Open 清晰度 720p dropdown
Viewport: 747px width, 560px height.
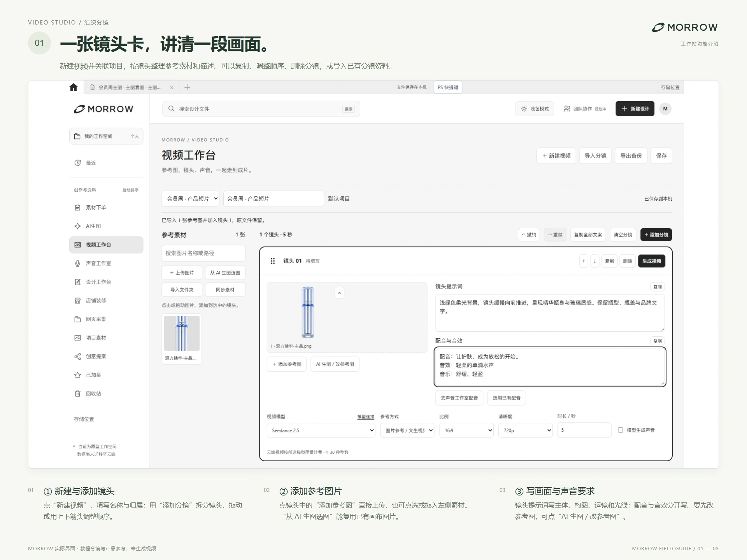(x=525, y=430)
